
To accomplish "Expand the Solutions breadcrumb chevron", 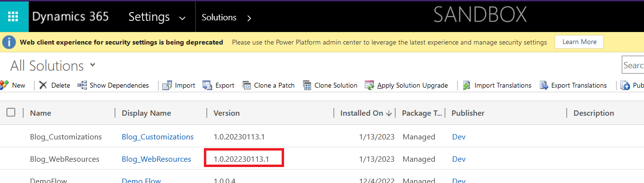I will point(249,18).
